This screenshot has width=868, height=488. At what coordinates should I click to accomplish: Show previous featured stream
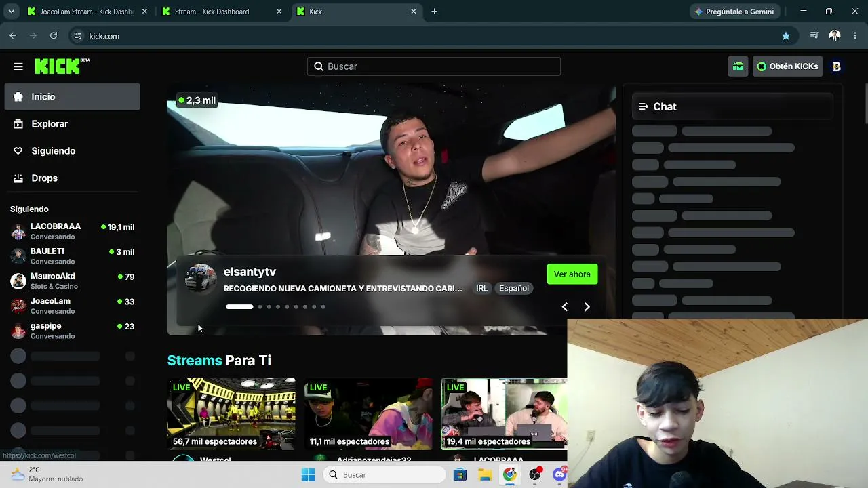point(564,307)
